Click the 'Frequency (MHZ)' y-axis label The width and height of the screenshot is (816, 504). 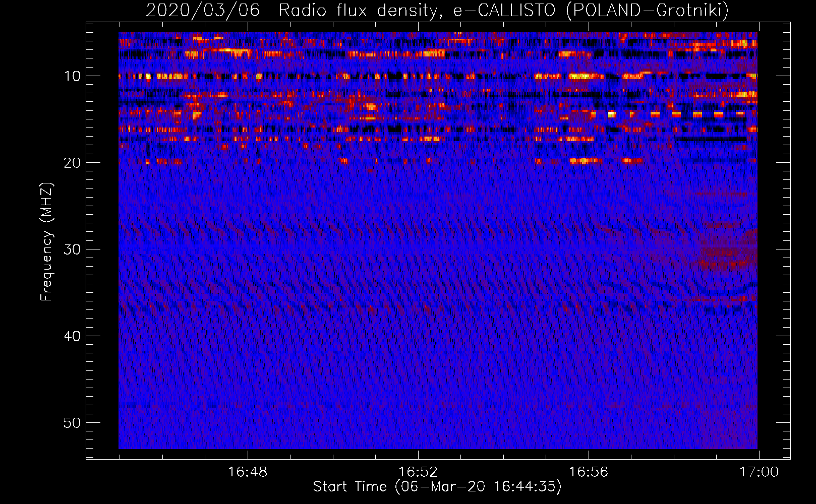click(x=46, y=242)
